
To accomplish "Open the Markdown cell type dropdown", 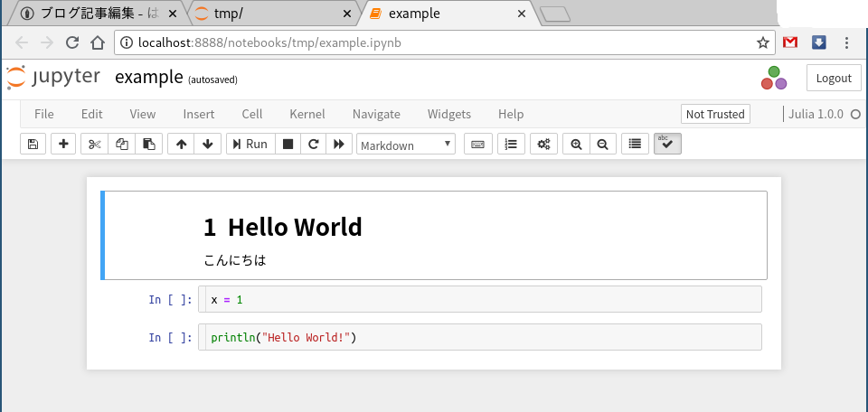I will coord(406,145).
